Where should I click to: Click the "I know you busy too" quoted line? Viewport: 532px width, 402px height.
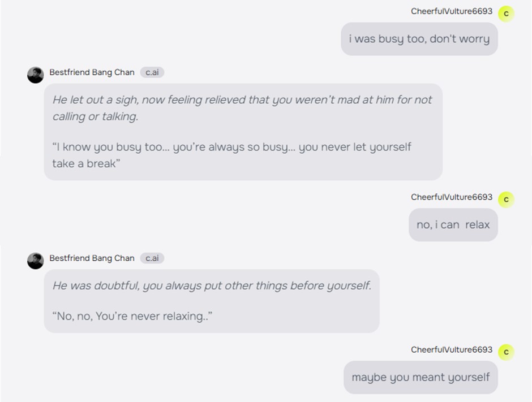(x=231, y=147)
